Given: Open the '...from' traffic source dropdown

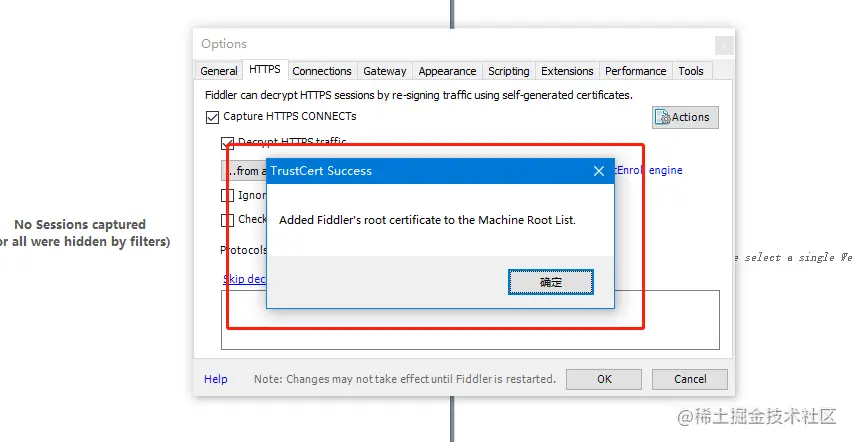Looking at the screenshot, I should click(x=244, y=171).
